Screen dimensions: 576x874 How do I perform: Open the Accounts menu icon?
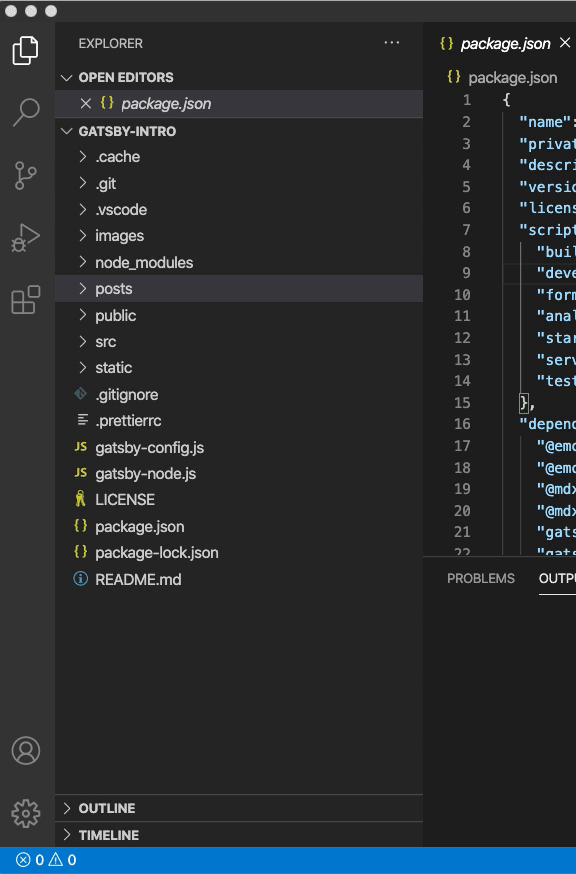click(26, 751)
